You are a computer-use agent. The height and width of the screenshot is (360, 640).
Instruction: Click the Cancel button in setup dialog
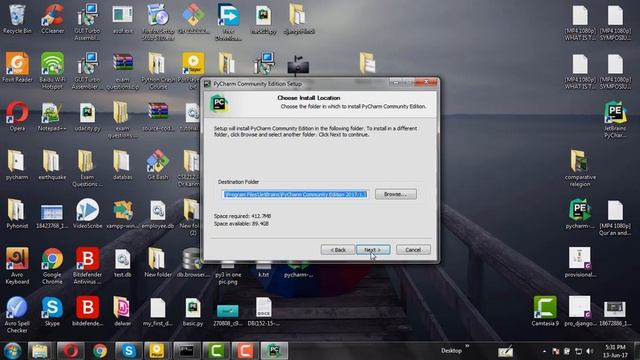tap(413, 250)
